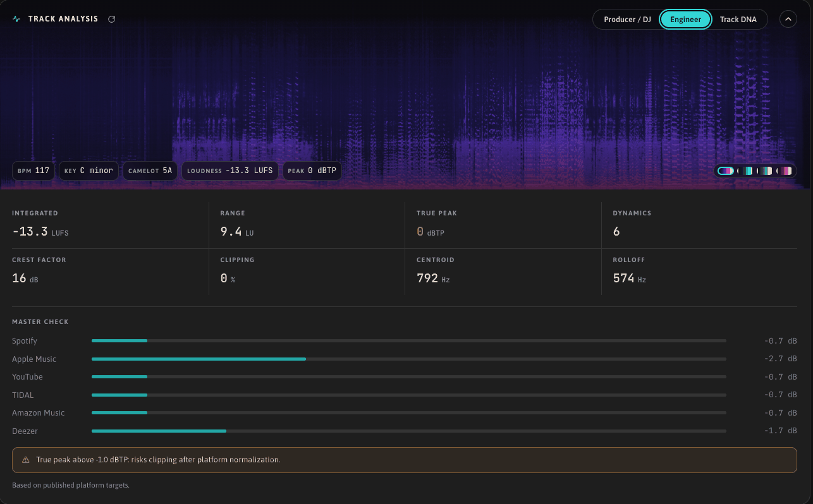813x504 pixels.
Task: Click the Spotify master check bar
Action: tap(408, 341)
